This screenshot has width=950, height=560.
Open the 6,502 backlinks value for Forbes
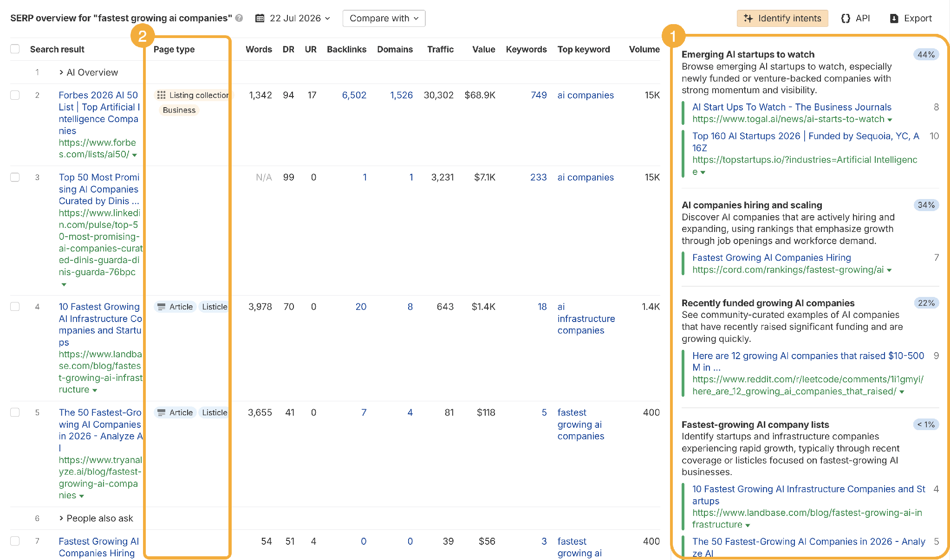click(354, 95)
